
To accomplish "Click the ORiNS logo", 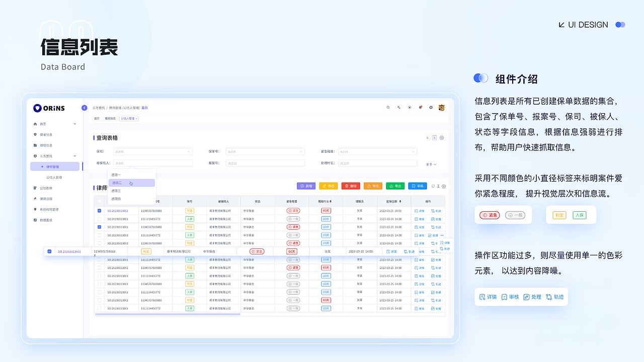I will coord(49,108).
